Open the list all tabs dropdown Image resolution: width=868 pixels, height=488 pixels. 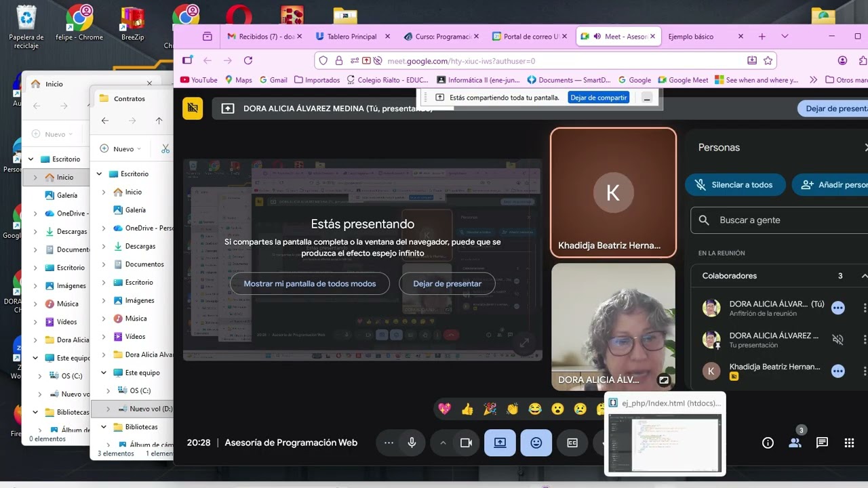coord(785,37)
